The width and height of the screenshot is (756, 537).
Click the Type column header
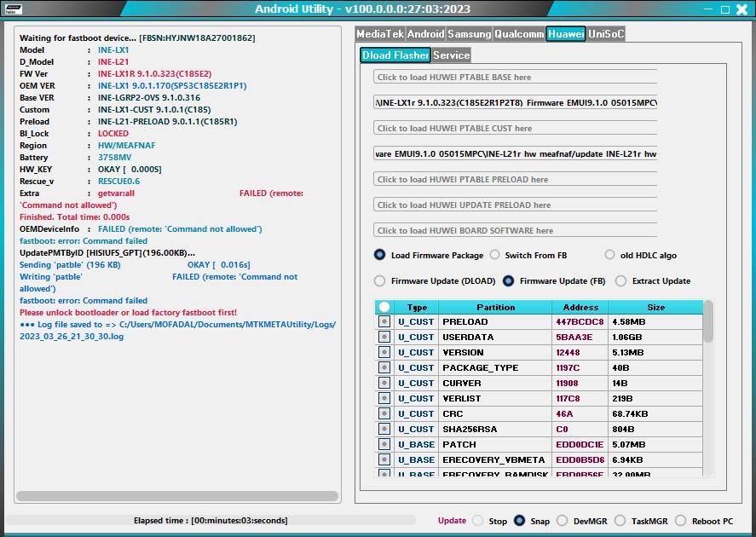(417, 307)
